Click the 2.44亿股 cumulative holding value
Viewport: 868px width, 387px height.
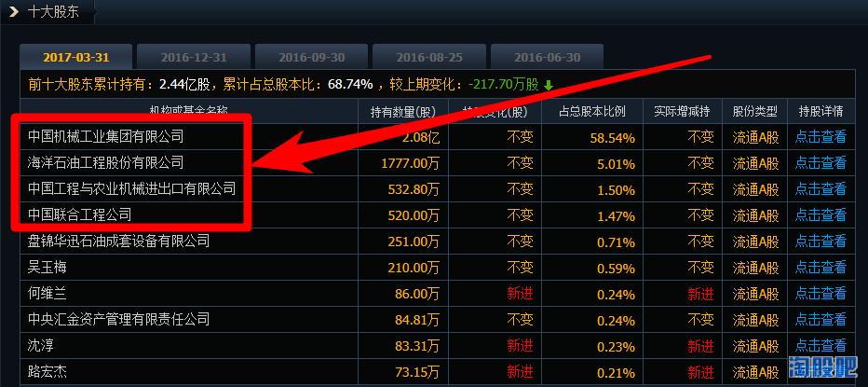pos(185,84)
